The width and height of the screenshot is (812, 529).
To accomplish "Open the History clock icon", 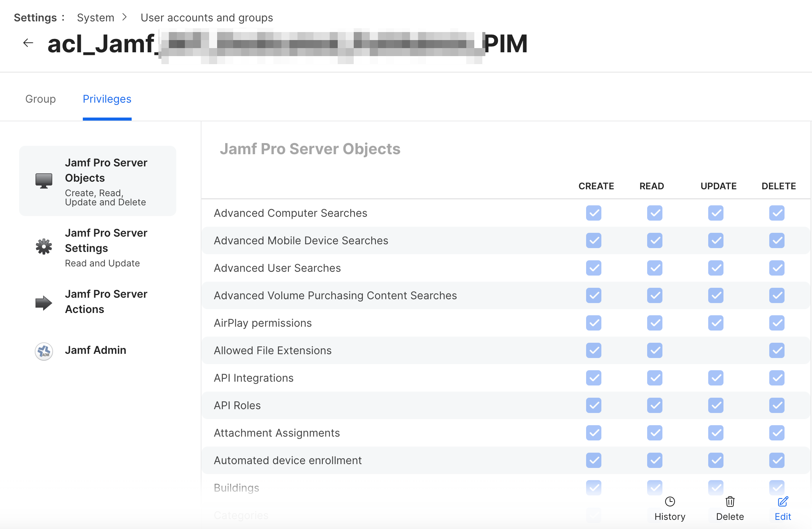I will coord(670,502).
